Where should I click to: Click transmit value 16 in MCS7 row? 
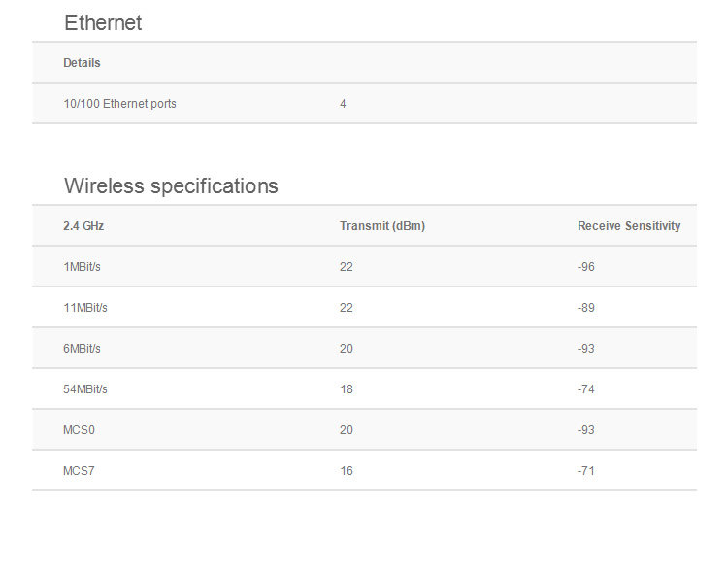347,471
